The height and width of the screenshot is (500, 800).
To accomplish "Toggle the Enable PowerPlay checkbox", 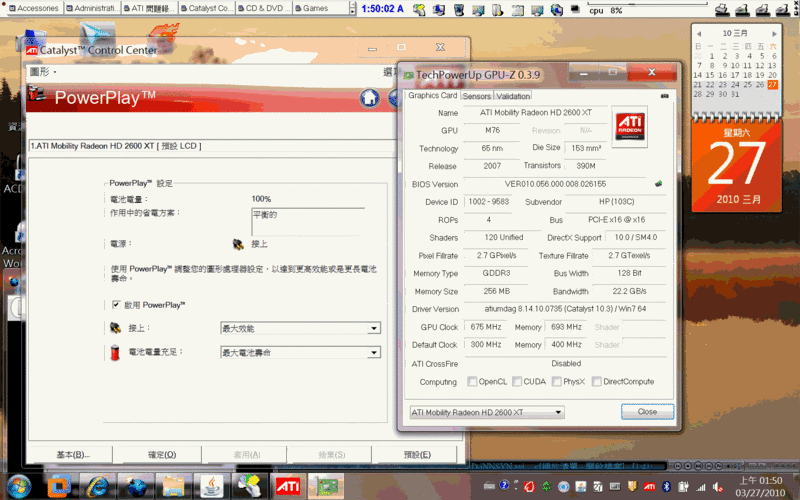I will click(116, 304).
